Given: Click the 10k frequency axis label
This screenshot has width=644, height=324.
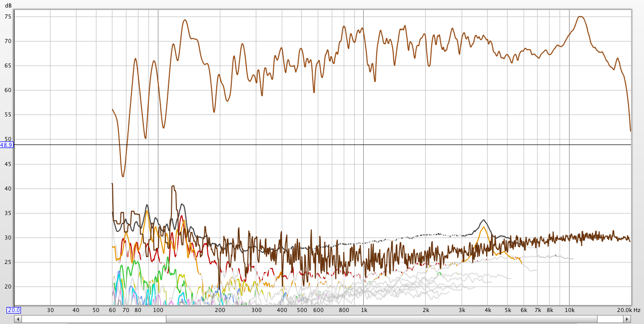Looking at the screenshot, I should click(x=570, y=310).
